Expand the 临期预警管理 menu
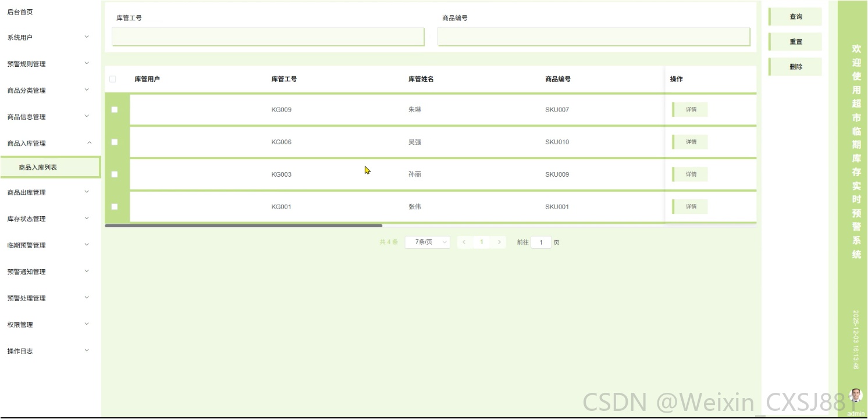Screen dimensions: 868x419 tap(50, 245)
